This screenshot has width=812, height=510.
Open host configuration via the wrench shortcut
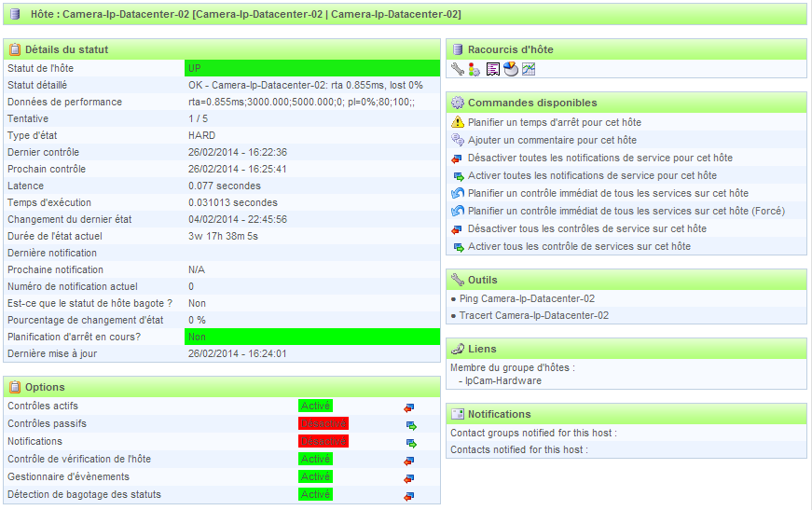(x=457, y=69)
